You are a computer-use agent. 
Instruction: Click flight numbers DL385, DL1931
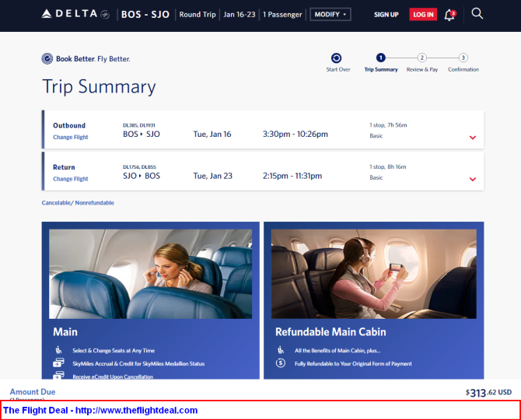click(x=139, y=125)
